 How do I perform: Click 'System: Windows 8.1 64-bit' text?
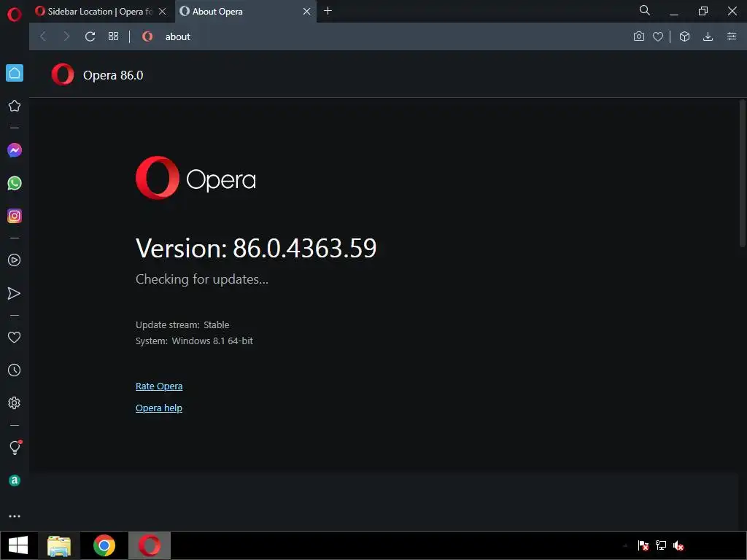pyautogui.click(x=194, y=341)
